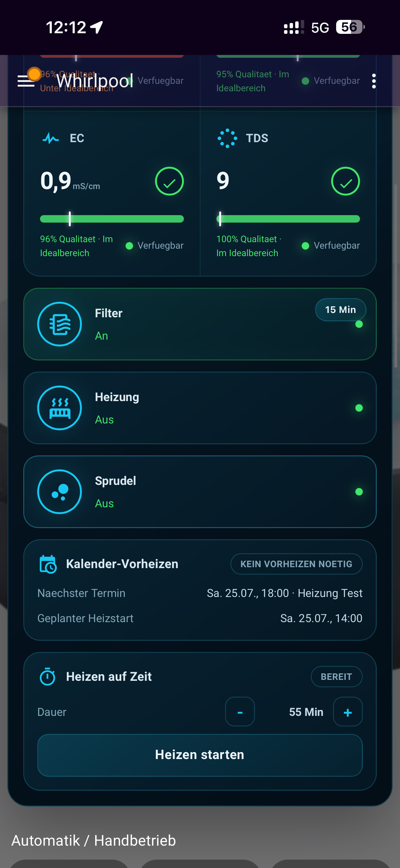Toggle the Filter card on or off
The height and width of the screenshot is (868, 400).
pyautogui.click(x=200, y=324)
